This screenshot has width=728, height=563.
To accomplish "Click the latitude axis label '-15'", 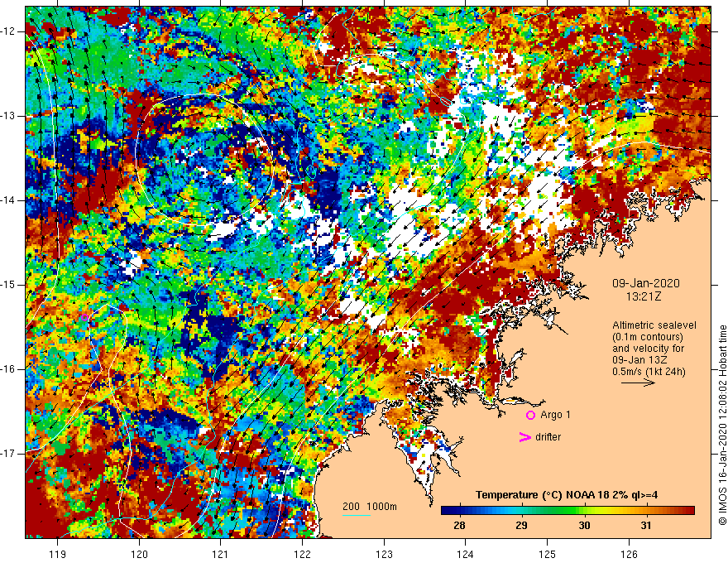I will tap(8, 285).
